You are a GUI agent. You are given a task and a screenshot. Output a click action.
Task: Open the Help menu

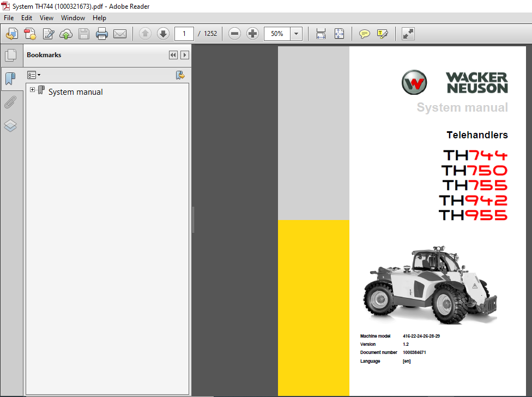tap(99, 18)
